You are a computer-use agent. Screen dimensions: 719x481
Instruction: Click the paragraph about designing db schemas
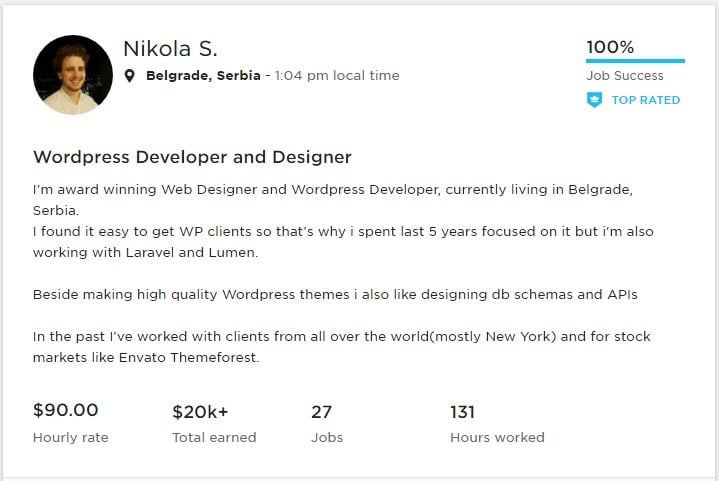pyautogui.click(x=335, y=295)
